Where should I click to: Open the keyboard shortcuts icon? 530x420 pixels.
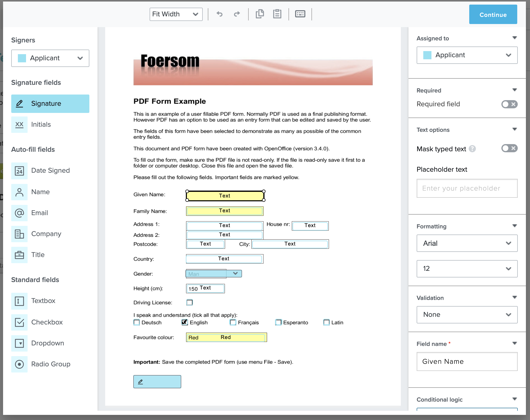click(x=300, y=14)
